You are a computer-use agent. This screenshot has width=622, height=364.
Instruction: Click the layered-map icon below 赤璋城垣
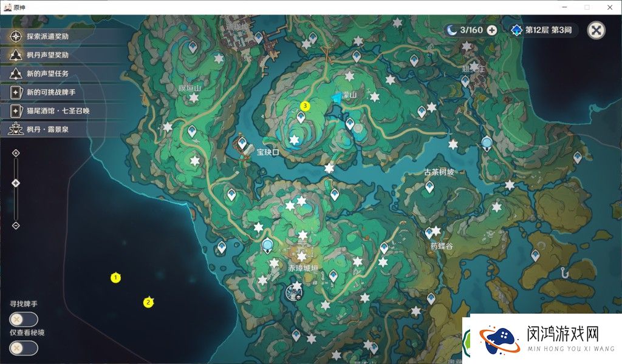tap(294, 294)
